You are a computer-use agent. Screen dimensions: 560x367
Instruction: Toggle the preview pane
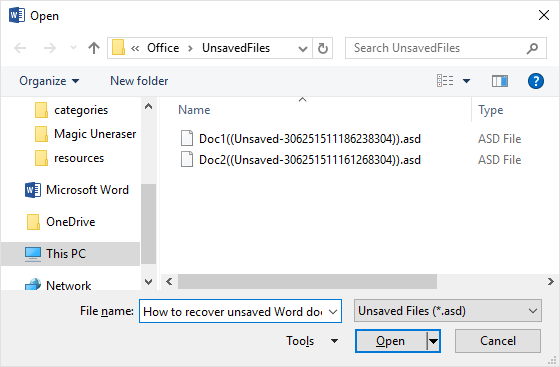tap(500, 81)
